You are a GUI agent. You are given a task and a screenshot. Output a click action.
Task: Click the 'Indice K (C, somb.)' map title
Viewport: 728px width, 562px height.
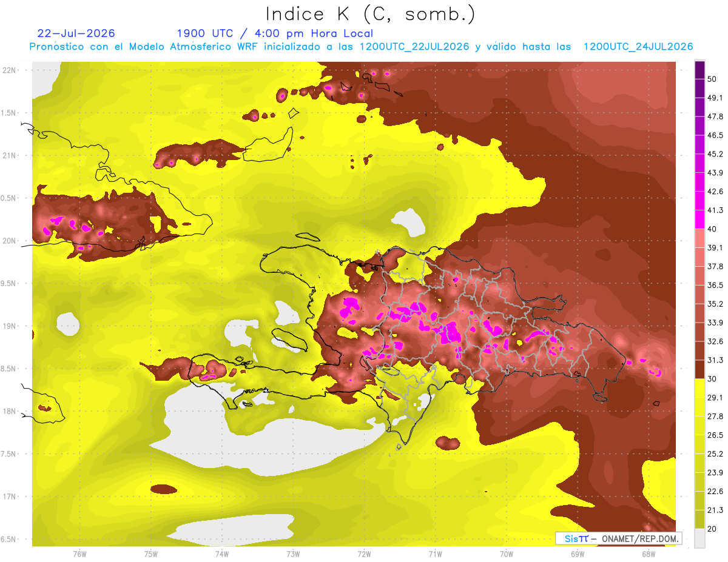point(370,14)
